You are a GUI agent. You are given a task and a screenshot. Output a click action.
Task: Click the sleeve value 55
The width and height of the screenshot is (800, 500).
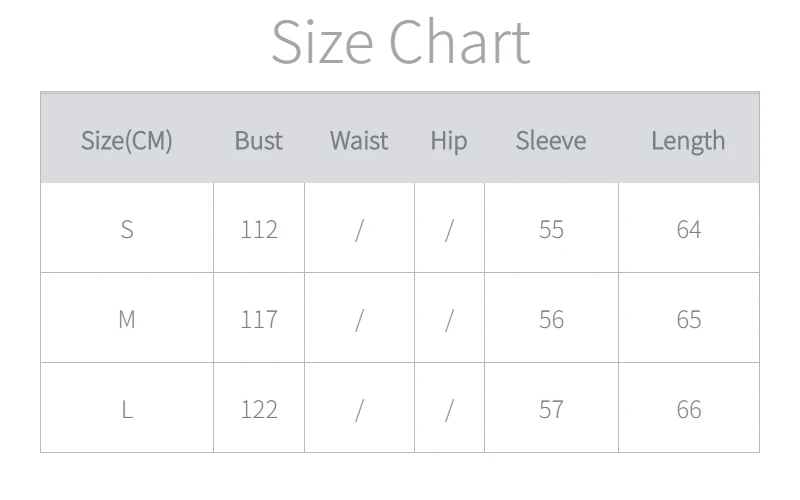pos(552,229)
